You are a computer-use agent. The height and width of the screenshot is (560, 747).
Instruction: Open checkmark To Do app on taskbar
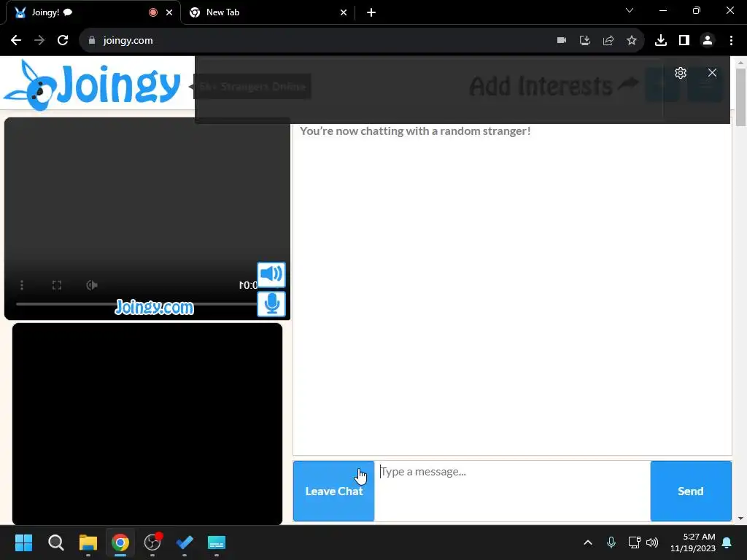point(185,542)
